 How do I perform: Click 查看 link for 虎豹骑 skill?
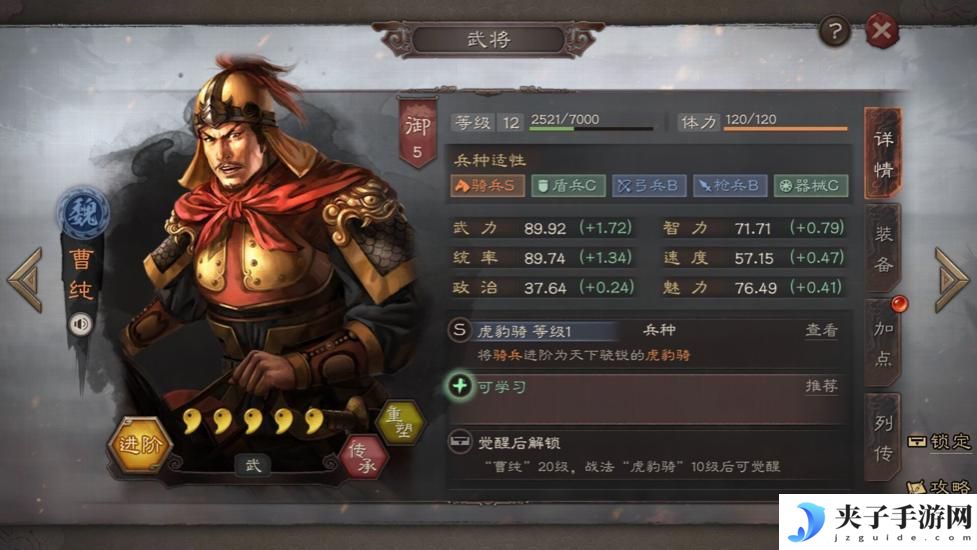click(822, 330)
